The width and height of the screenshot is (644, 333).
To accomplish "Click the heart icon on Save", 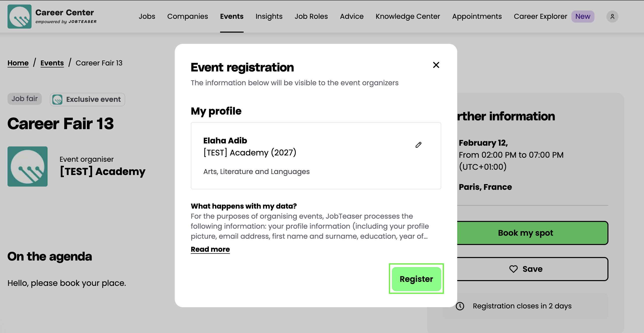I will coord(513,269).
